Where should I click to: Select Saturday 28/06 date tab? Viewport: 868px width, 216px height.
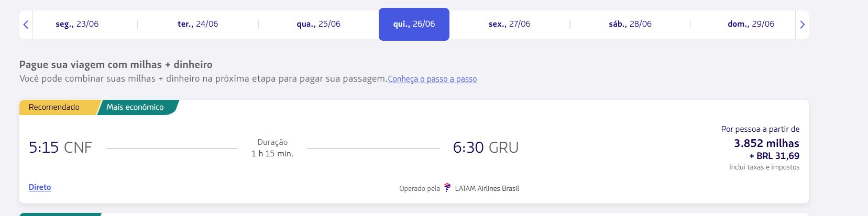pos(630,24)
